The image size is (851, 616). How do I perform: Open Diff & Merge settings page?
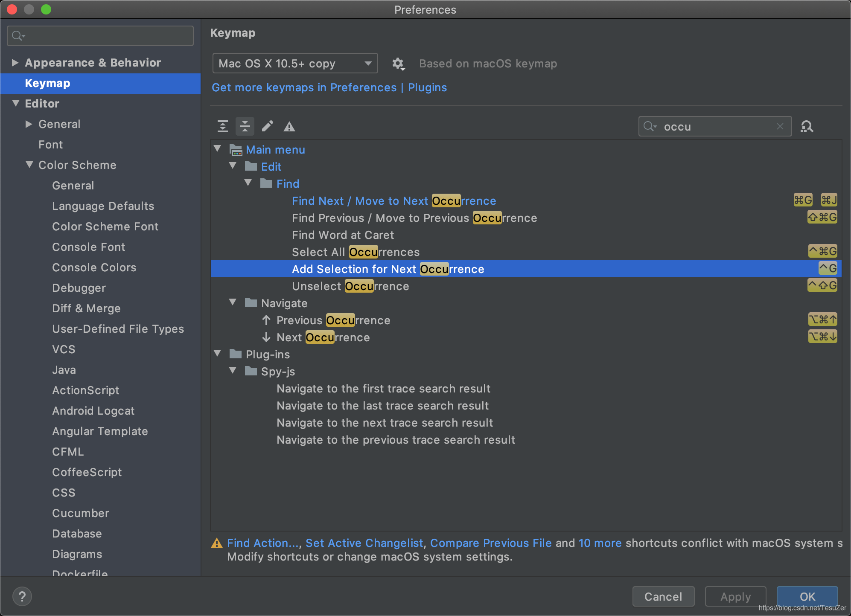point(86,308)
